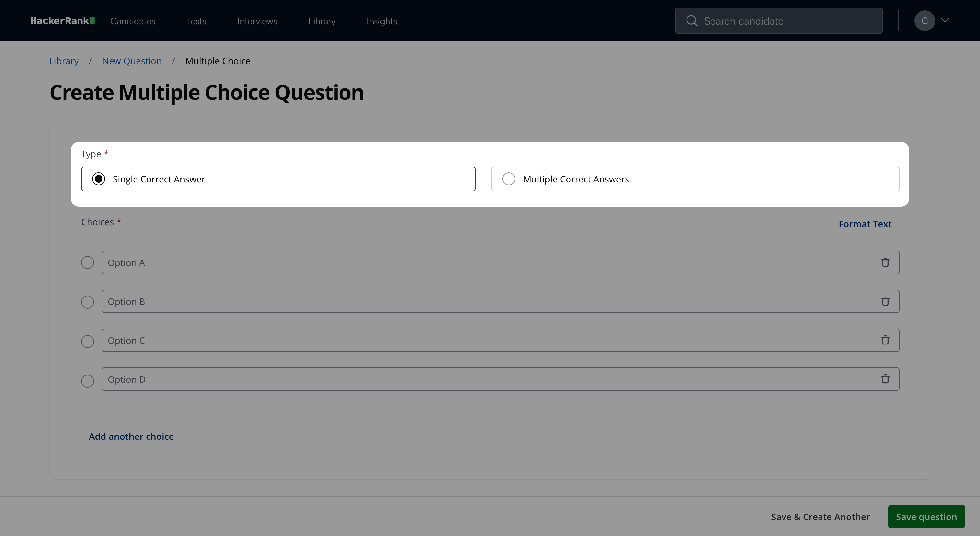The width and height of the screenshot is (980, 536).
Task: Open the Format Text link
Action: click(x=865, y=224)
